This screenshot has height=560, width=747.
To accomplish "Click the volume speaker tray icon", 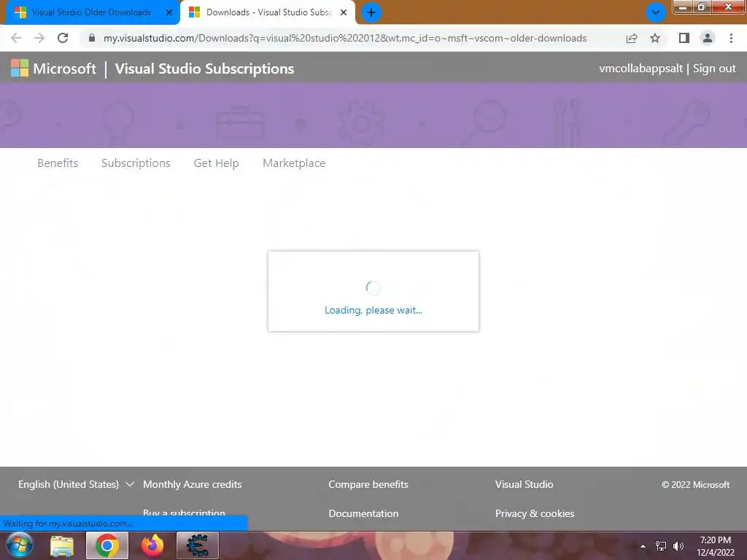I will pos(678,546).
